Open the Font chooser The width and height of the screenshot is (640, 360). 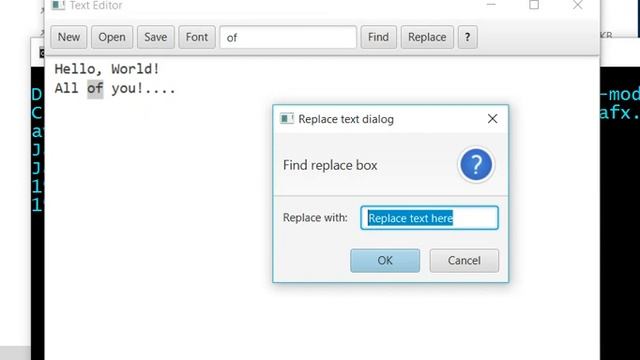pyautogui.click(x=197, y=37)
